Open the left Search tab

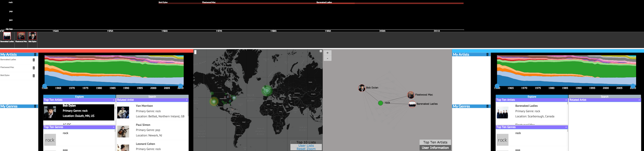152,96
